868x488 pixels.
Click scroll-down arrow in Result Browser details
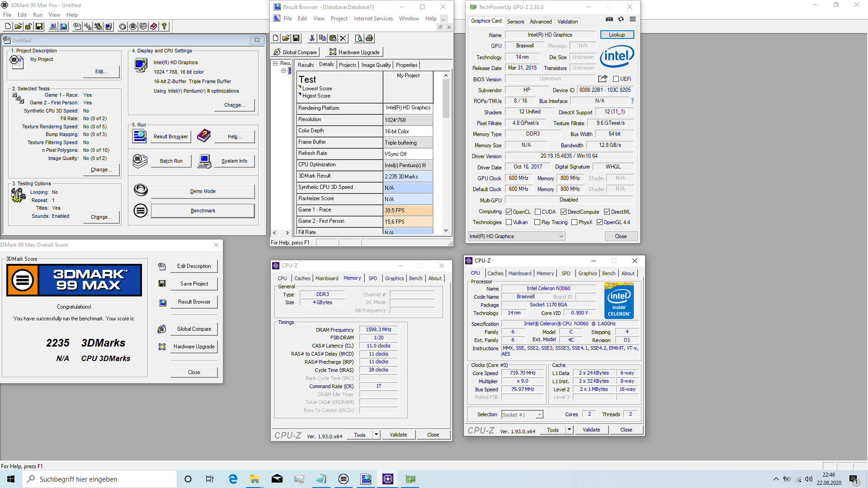click(446, 230)
